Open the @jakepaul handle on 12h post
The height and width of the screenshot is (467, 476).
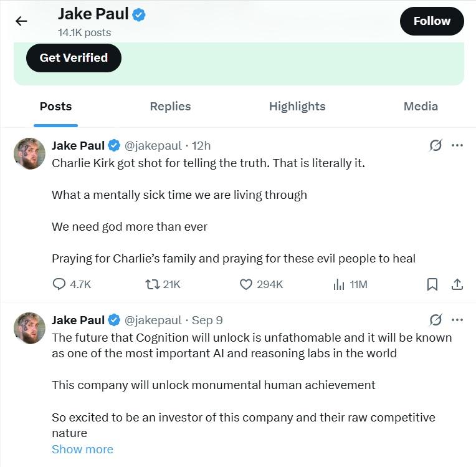153,146
